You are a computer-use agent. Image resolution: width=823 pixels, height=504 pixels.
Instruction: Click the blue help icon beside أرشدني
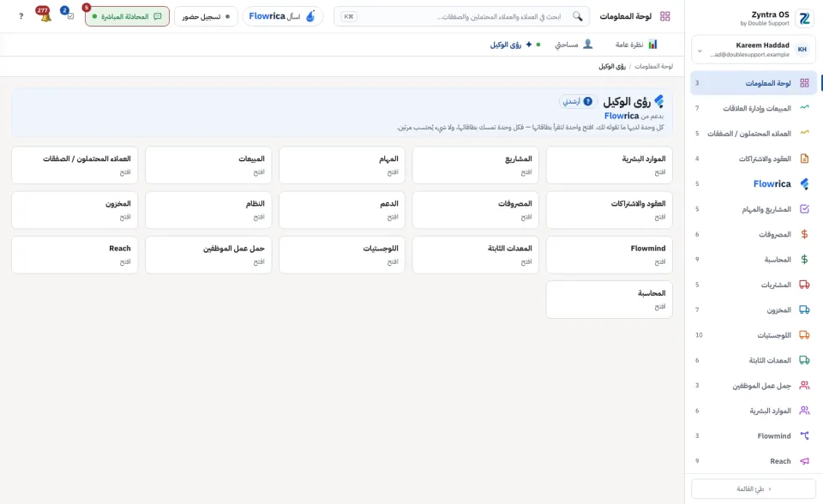coord(588,101)
